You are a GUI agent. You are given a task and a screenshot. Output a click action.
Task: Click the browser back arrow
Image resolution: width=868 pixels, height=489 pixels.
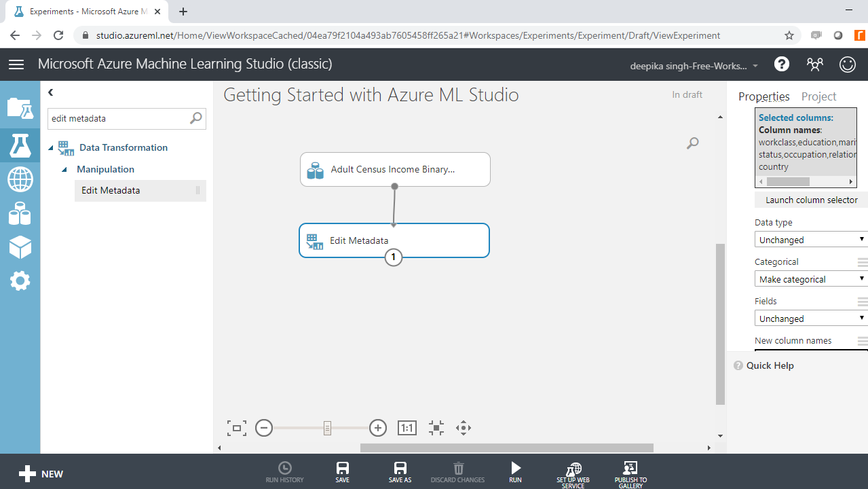tap(15, 35)
